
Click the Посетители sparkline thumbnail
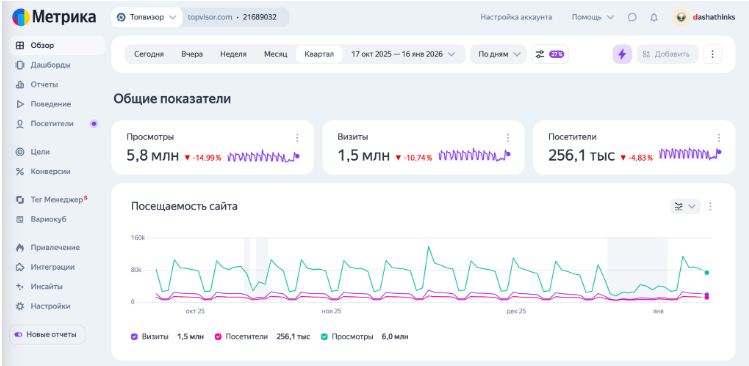pyautogui.click(x=690, y=154)
